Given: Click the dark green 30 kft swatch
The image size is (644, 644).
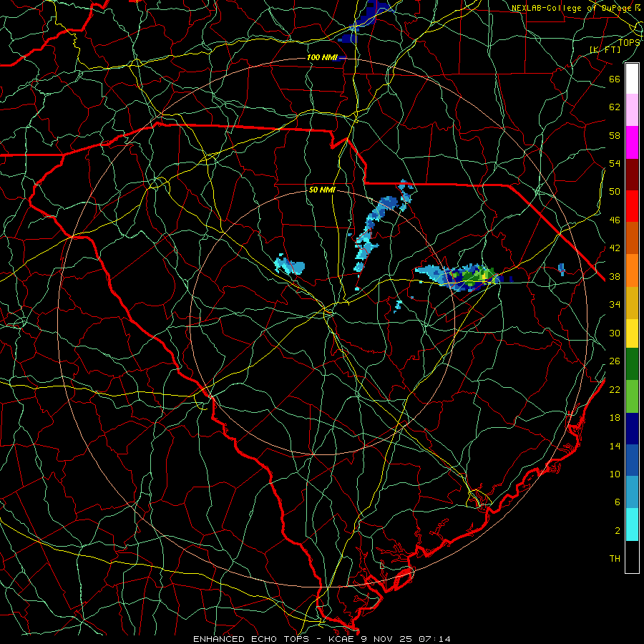Looking at the screenshot, I should pyautogui.click(x=632, y=364).
